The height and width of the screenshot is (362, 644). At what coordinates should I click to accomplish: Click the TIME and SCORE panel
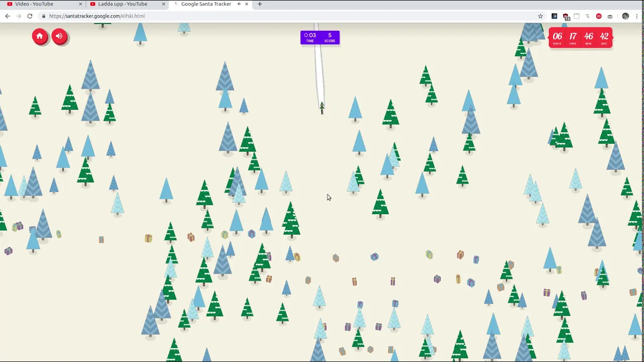tap(320, 38)
